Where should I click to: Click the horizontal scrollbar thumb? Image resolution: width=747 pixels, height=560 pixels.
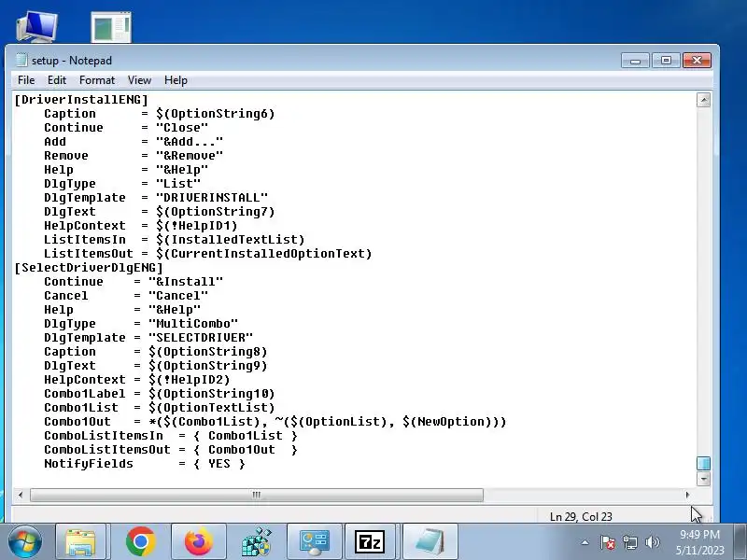[256, 495]
